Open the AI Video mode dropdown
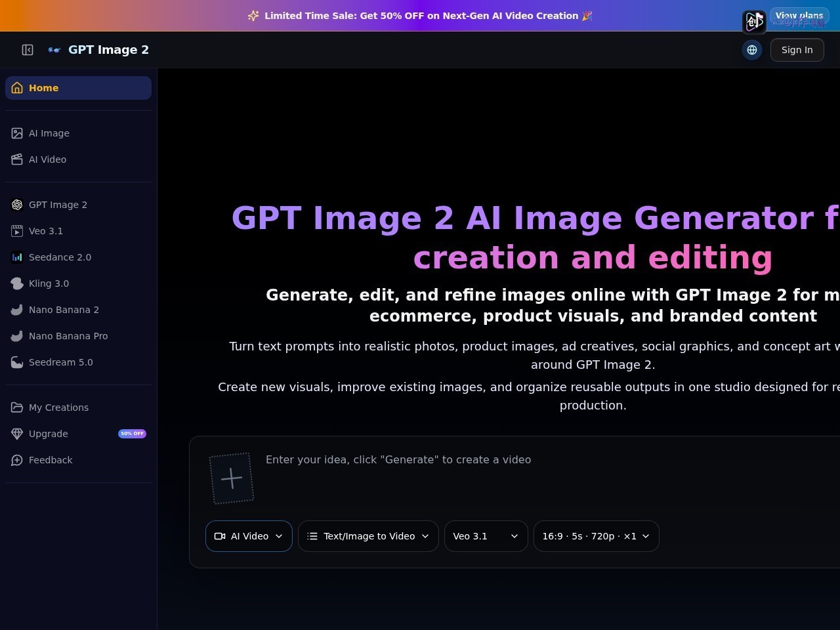The width and height of the screenshot is (840, 630). [249, 536]
